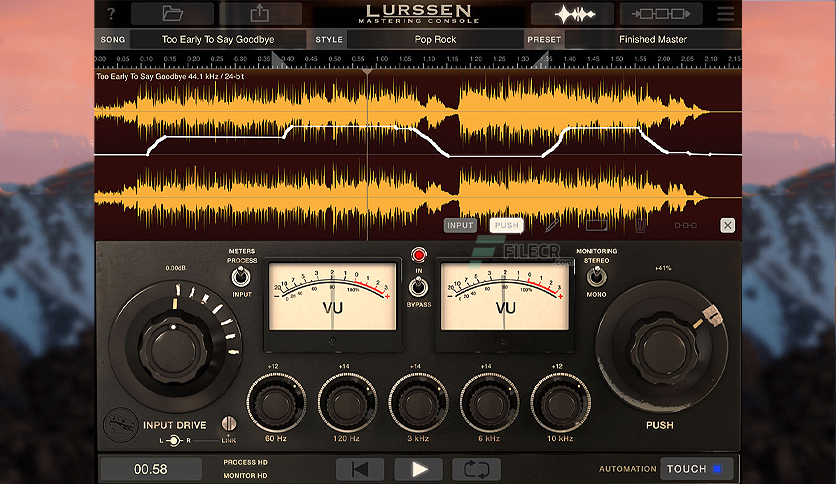Open the Preset dropdown showing Finished Master
The image size is (836, 484).
(653, 39)
